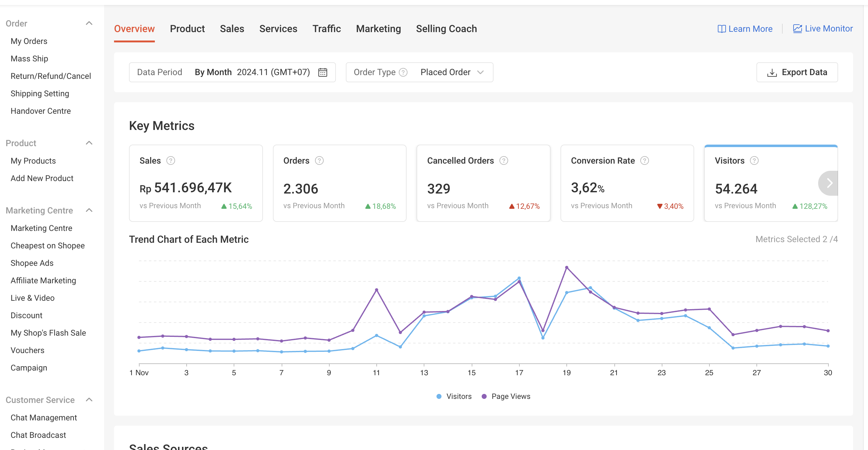This screenshot has height=450, width=868.
Task: Switch to the Traffic tab
Action: (x=326, y=29)
